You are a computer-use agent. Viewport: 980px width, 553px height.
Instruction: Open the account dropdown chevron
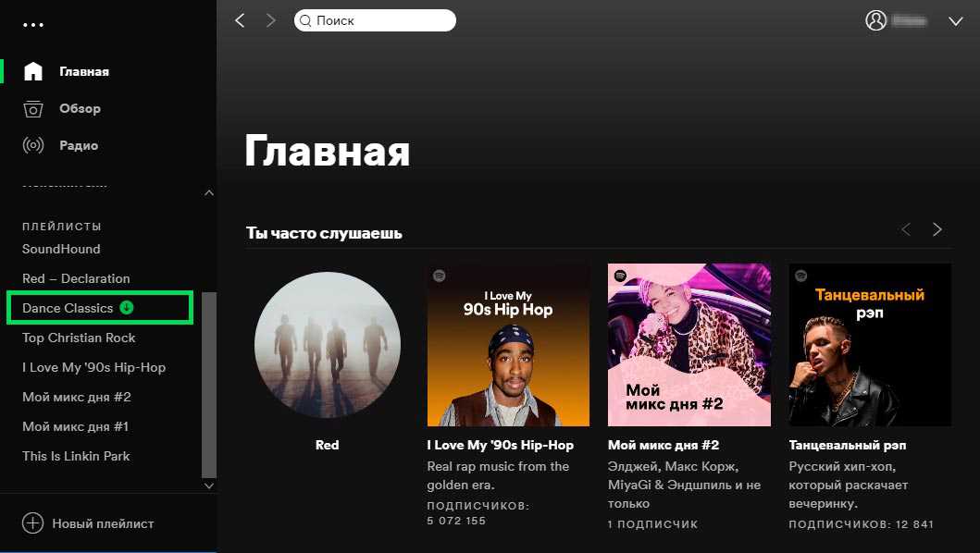point(956,21)
